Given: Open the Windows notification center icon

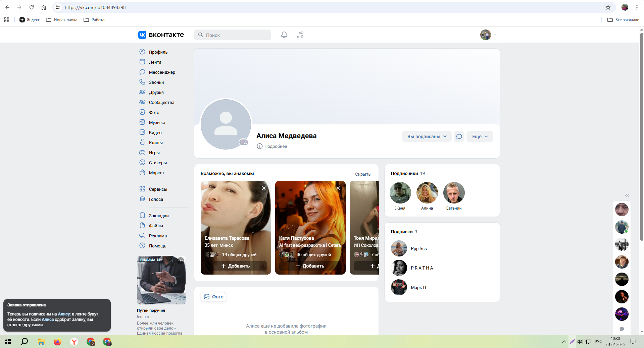Looking at the screenshot, I should click(633, 342).
